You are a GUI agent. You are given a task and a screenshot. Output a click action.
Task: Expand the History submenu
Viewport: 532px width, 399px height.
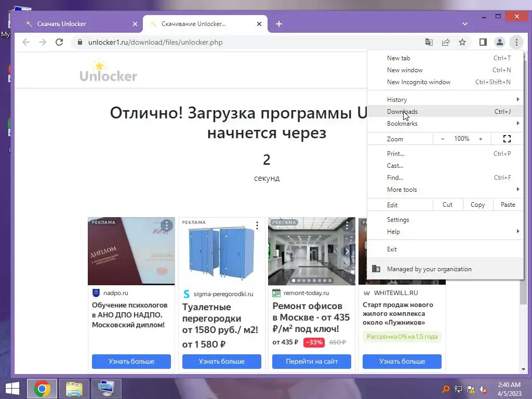[445, 99]
